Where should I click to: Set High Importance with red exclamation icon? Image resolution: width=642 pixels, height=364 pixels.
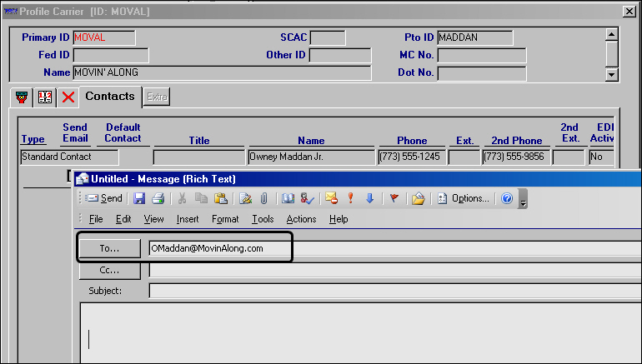coord(351,198)
